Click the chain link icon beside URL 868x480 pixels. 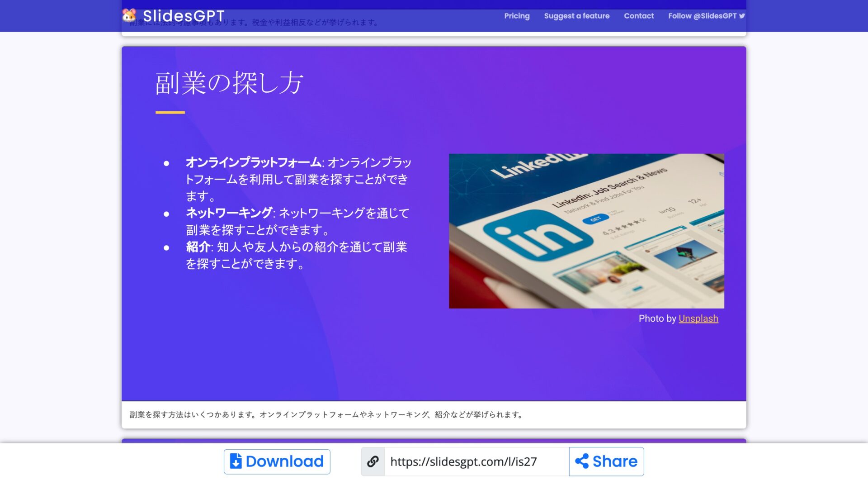pos(373,461)
